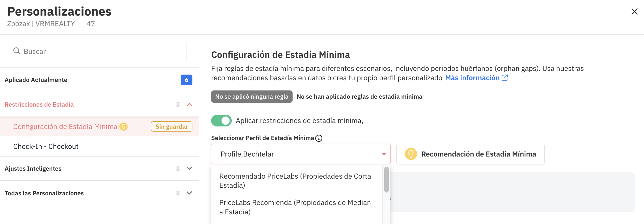Select Recomendado PriceLabs Corta Estadía option
Image resolution: width=644 pixels, height=224 pixels.
coord(295,181)
